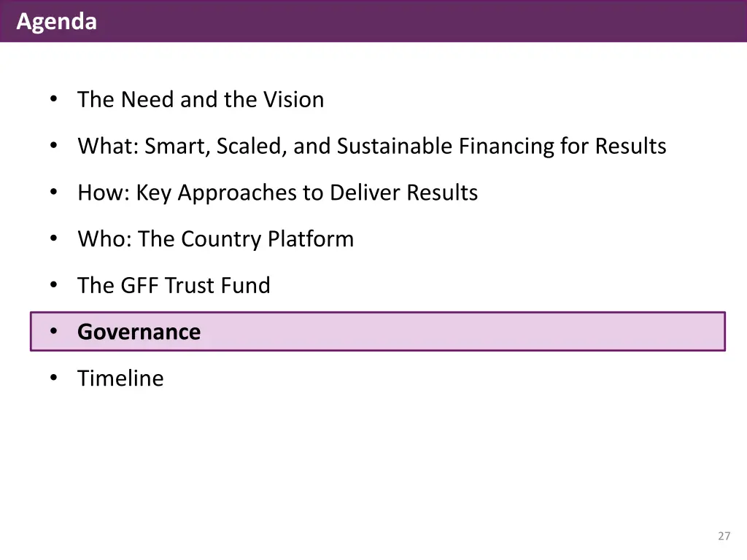747x560 pixels.
Task: Click the Agenda slide title
Action: click(x=57, y=21)
